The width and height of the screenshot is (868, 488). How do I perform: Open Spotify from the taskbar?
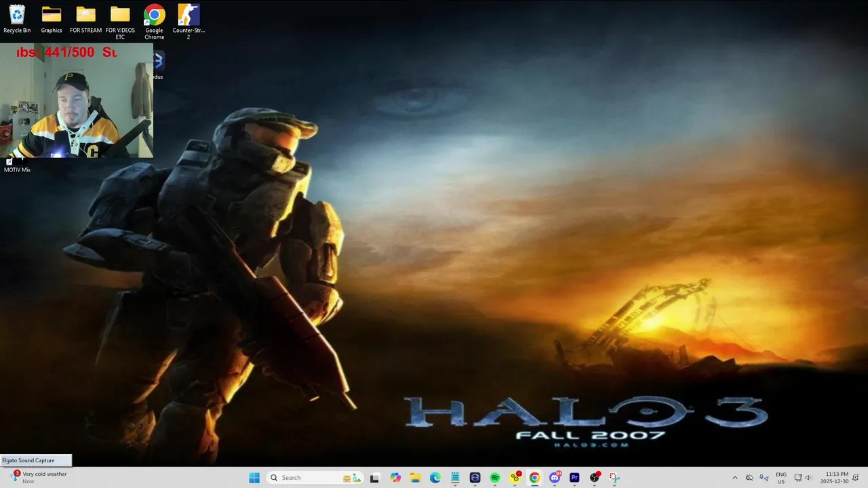click(x=495, y=478)
